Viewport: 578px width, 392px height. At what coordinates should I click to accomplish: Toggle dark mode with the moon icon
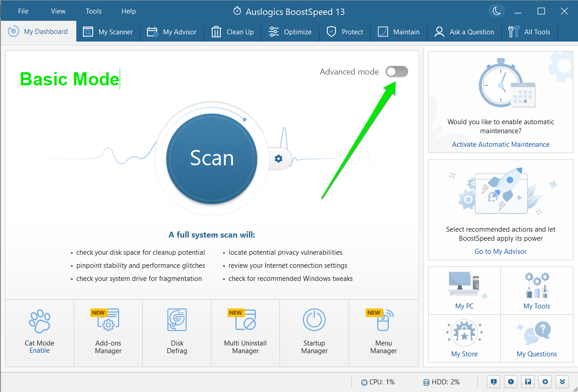(497, 11)
